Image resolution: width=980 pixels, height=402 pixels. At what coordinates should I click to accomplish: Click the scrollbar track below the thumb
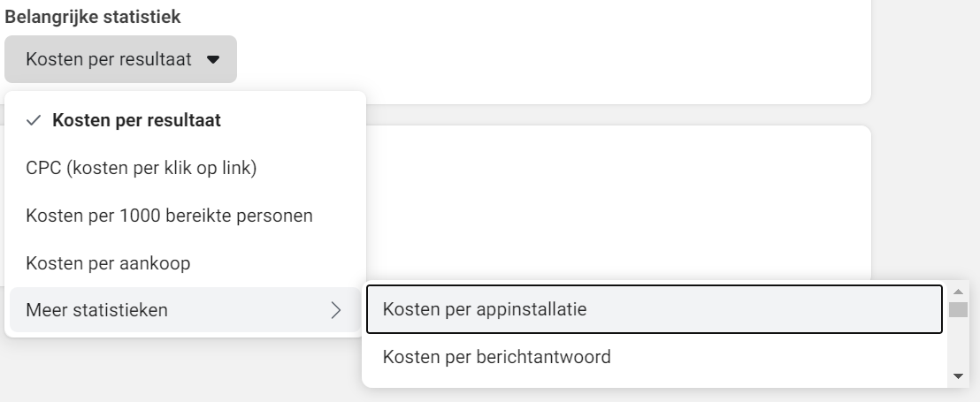958,344
